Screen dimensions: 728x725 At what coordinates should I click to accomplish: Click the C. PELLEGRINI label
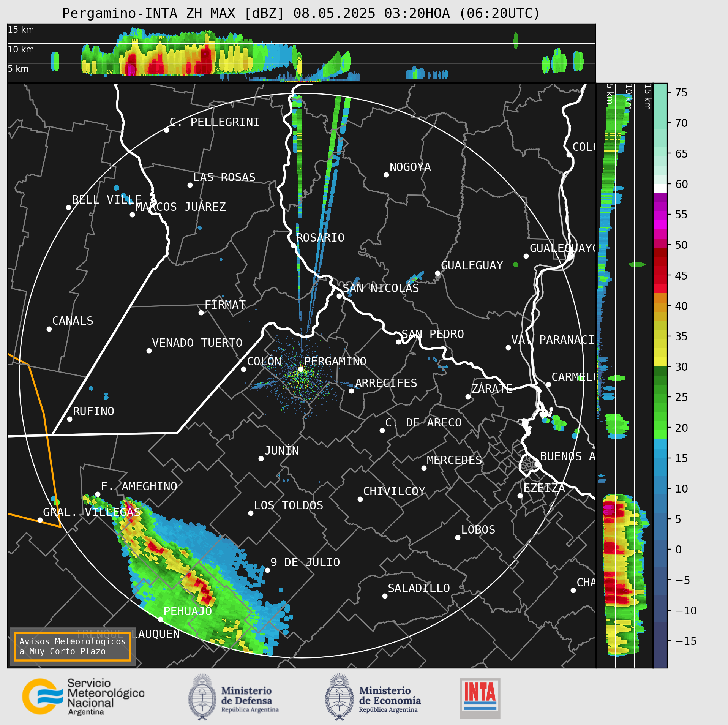click(215, 122)
